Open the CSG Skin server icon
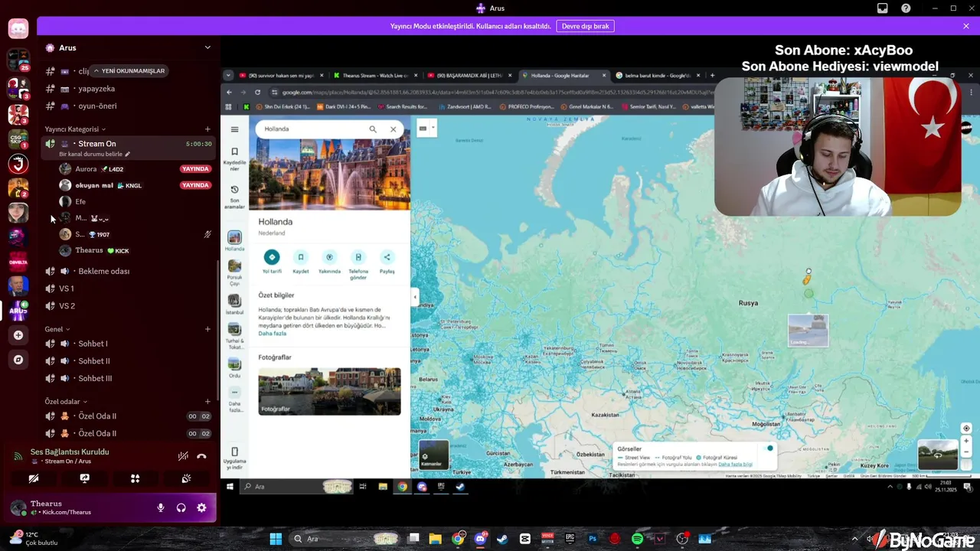 (x=18, y=139)
